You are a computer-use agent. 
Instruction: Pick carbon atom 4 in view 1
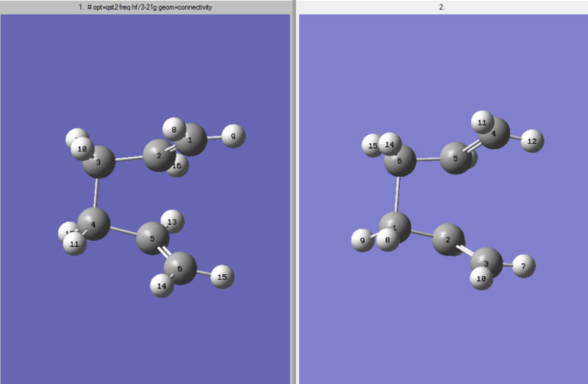93,224
